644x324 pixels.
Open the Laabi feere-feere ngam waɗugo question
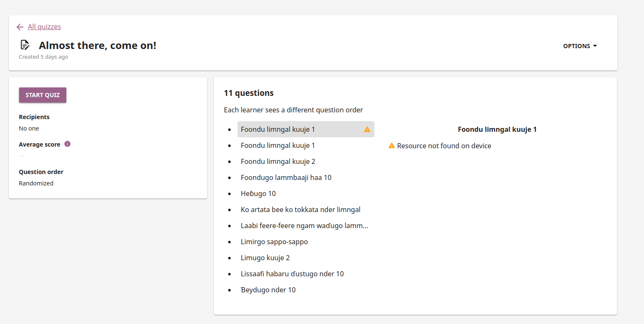[306, 226]
